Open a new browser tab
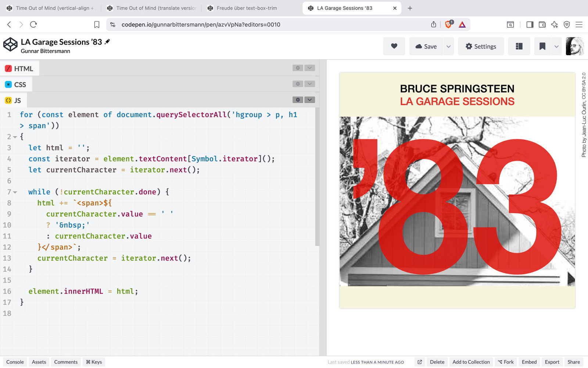Screen dimensions: 588x368 point(410,8)
